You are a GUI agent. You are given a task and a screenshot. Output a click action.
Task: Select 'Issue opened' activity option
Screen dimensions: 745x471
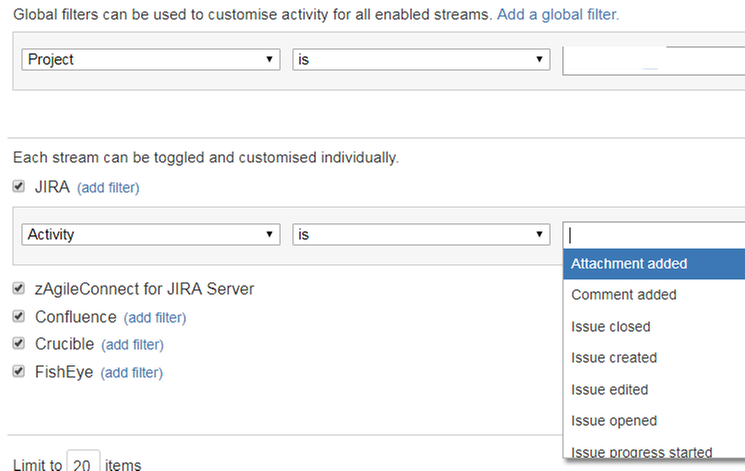[x=654, y=421]
